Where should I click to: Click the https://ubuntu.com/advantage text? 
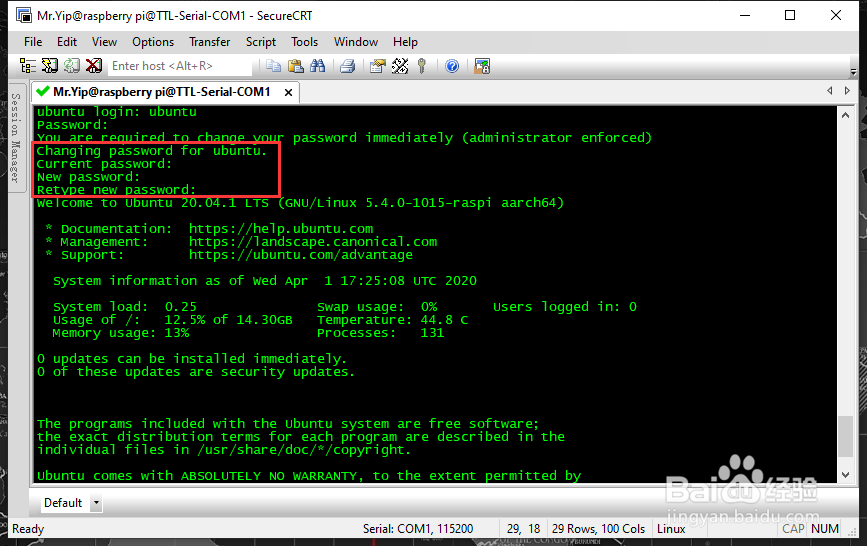(301, 254)
